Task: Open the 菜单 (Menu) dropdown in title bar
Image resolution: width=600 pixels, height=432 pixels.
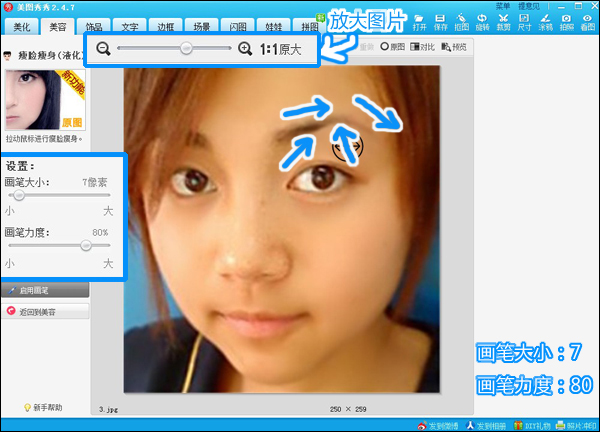Action: [x=504, y=5]
